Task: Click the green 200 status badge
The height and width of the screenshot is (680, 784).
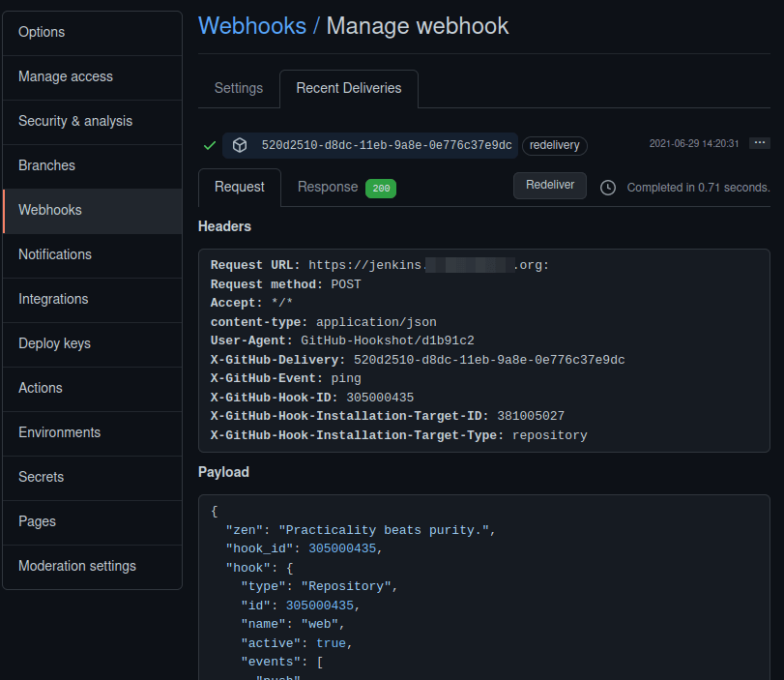Action: [x=381, y=188]
